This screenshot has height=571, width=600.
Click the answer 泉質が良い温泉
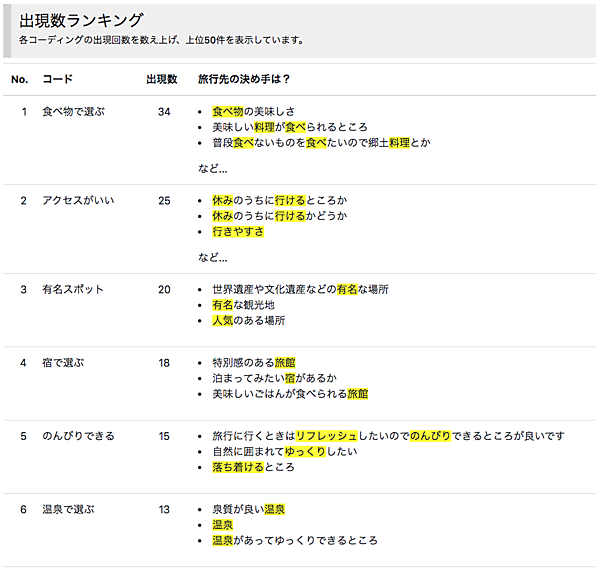click(x=248, y=509)
